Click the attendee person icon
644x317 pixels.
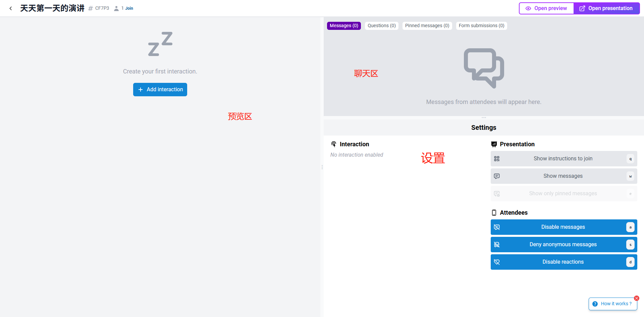pos(116,8)
